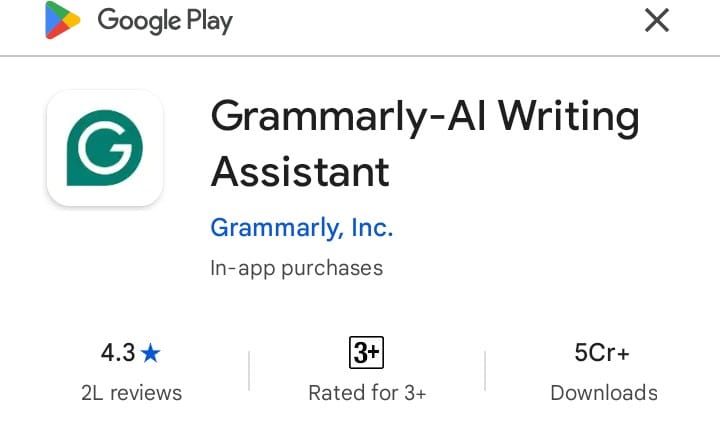
Task: Open the Grammarly, Inc. developer page
Action: [x=301, y=227]
